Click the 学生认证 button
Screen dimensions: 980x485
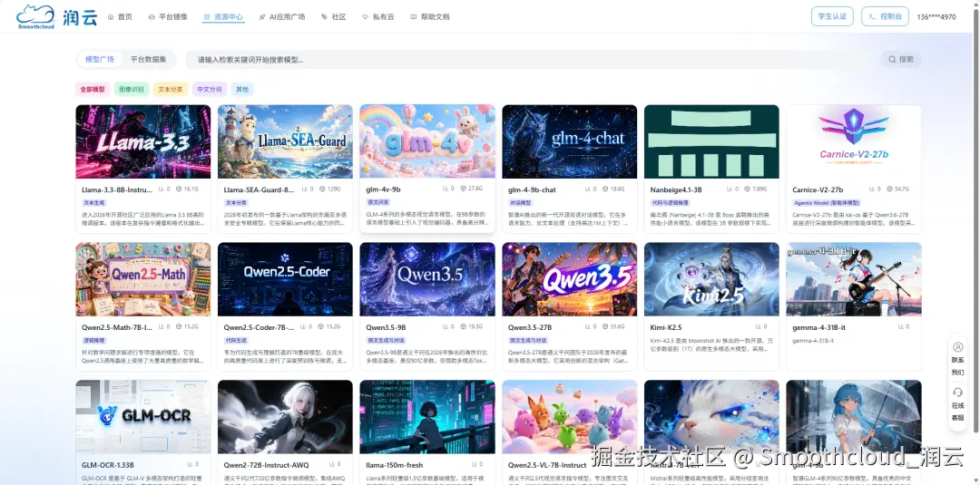(832, 16)
